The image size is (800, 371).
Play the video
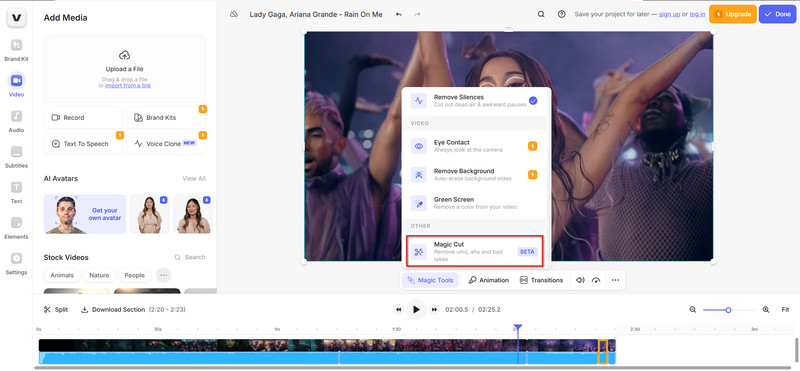[x=416, y=309]
